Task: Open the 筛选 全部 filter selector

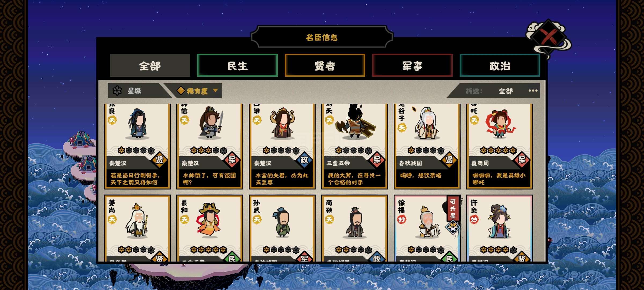Action: coord(506,91)
